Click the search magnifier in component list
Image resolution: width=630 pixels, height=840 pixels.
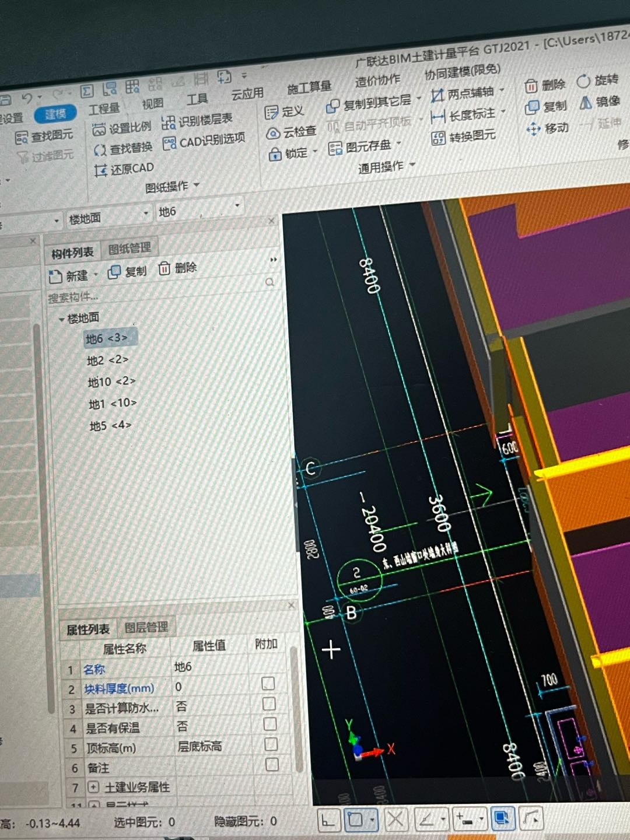click(x=269, y=282)
